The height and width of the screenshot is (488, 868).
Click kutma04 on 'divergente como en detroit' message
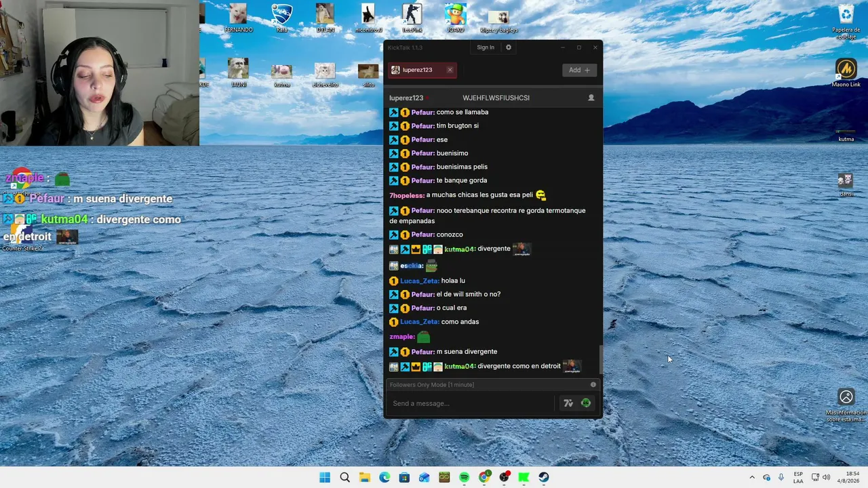(x=459, y=367)
